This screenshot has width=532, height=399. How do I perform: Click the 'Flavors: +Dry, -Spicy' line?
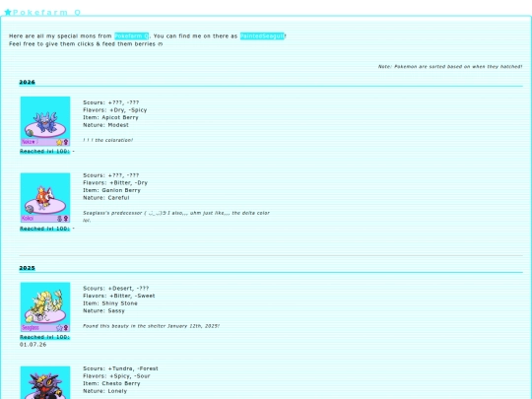(x=115, y=110)
